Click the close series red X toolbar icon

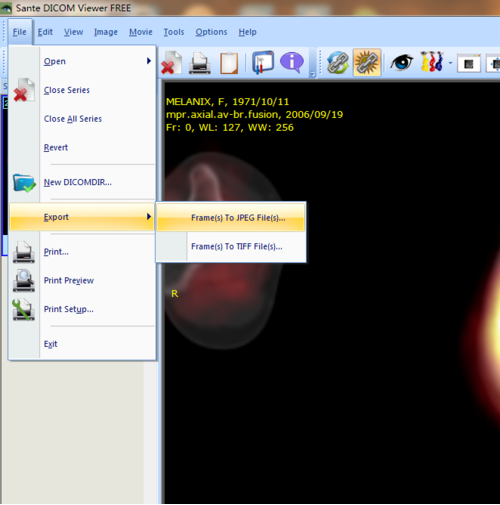point(171,63)
